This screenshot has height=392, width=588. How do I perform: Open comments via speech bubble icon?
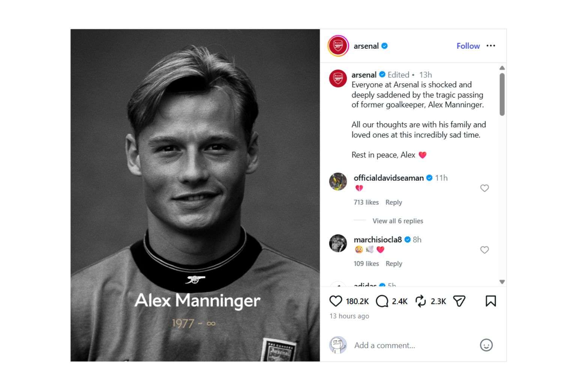coord(382,301)
